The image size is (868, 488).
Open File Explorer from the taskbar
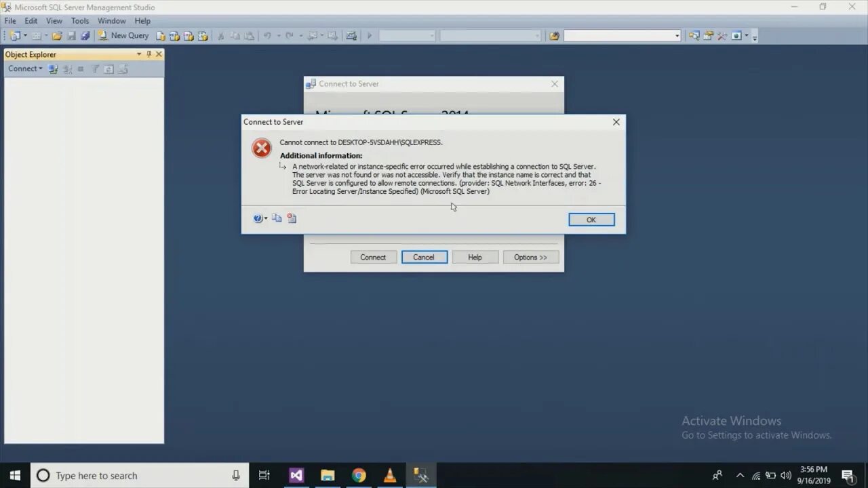coord(328,476)
